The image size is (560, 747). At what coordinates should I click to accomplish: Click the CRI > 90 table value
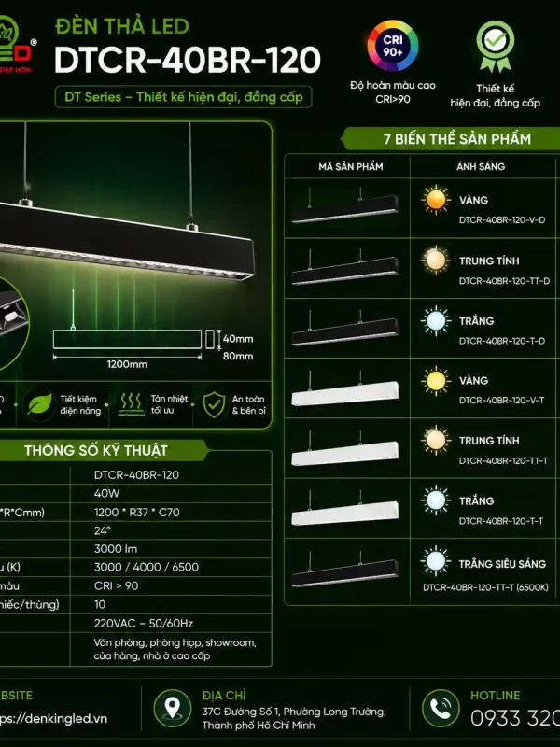pyautogui.click(x=116, y=585)
